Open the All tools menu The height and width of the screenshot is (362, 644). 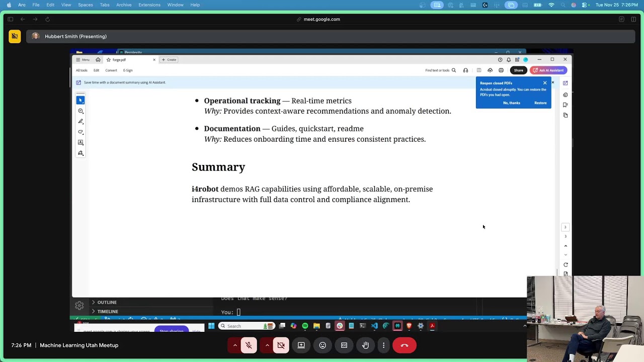pyautogui.click(x=82, y=70)
